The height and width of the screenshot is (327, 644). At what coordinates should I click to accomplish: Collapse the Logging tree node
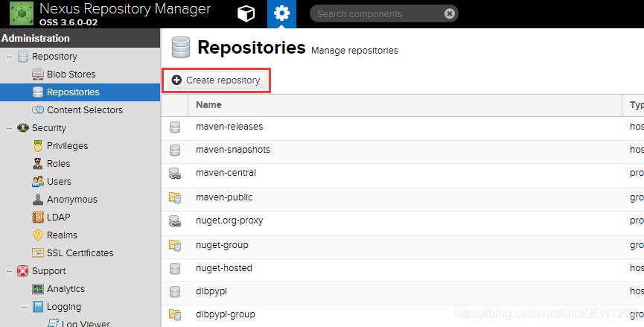click(25, 307)
